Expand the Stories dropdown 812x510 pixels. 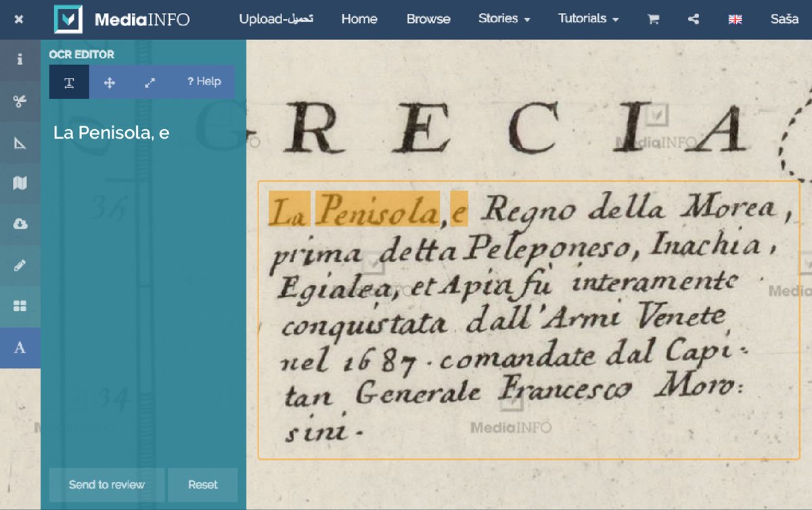tap(504, 19)
